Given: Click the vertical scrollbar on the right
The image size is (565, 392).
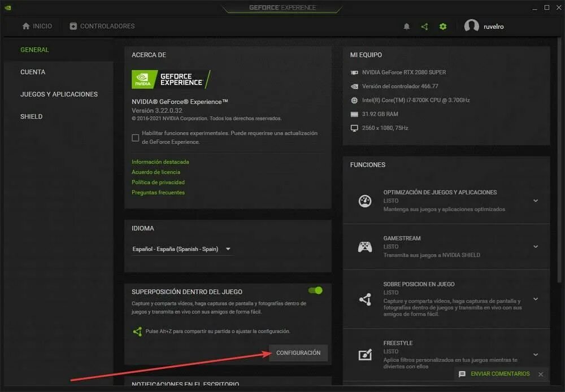Looking at the screenshot, I should tap(559, 159).
